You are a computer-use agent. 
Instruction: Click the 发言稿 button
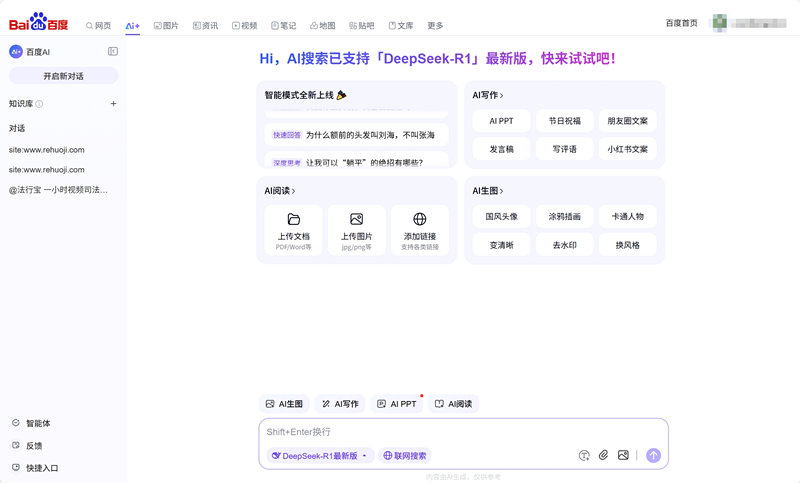(x=501, y=149)
